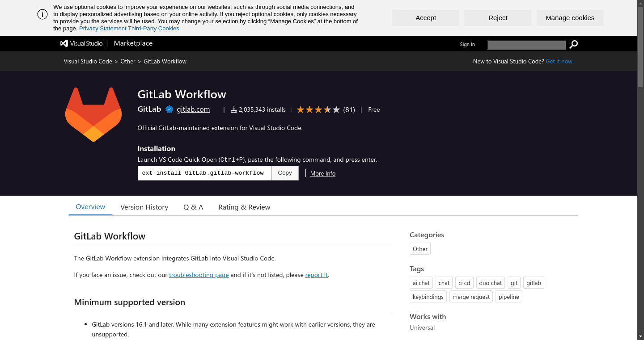Image resolution: width=644 pixels, height=340 pixels.
Task: Click the verified publisher badge next to GitLab
Action: (x=169, y=109)
